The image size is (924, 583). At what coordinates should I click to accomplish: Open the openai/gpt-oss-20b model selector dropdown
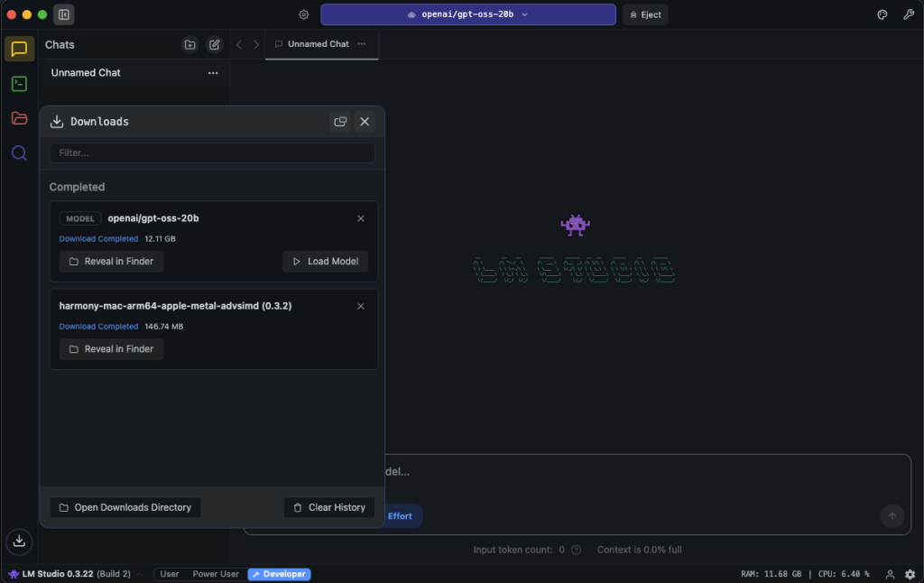pyautogui.click(x=467, y=14)
